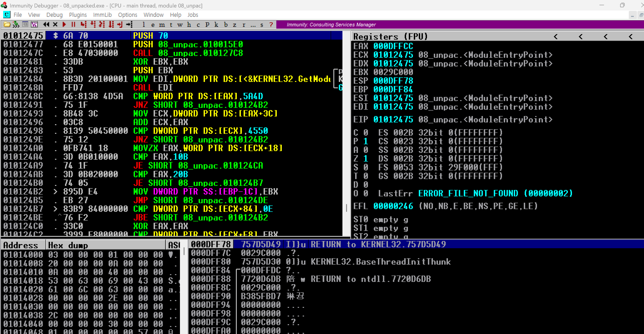644x334 pixels.
Task: Click the Close program X icon
Action: point(55,25)
